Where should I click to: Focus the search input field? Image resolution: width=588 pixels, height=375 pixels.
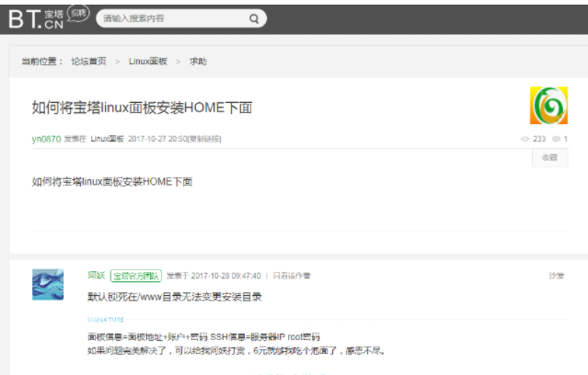(x=171, y=18)
